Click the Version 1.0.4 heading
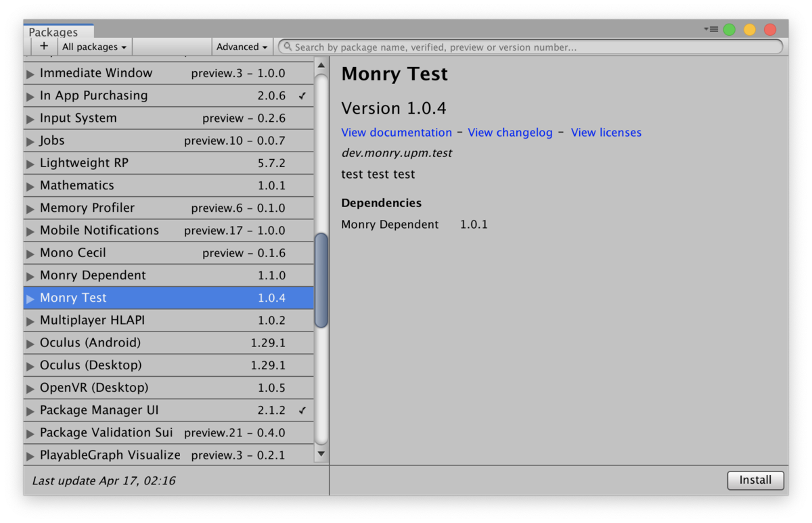Image resolution: width=812 pixels, height=523 pixels. click(394, 108)
